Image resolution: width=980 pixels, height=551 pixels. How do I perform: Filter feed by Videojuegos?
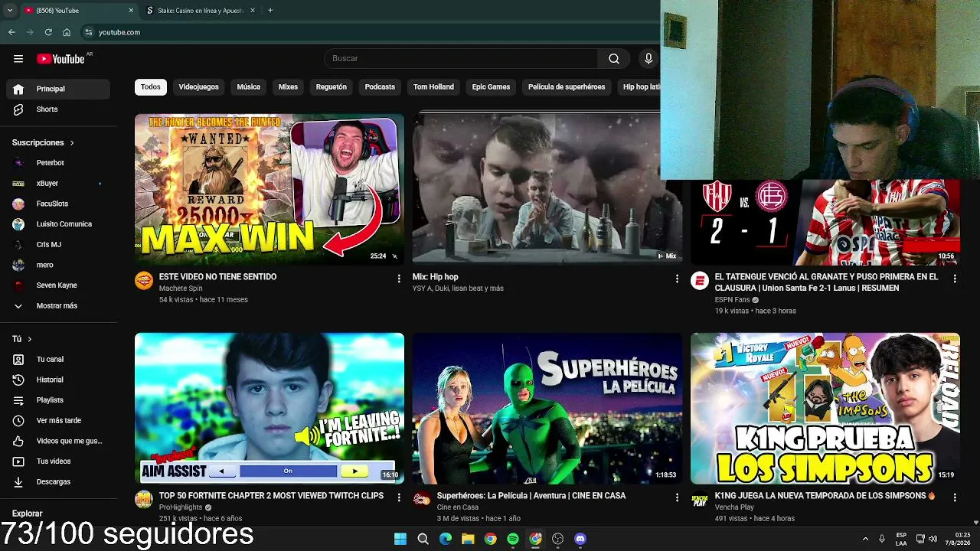pos(199,87)
